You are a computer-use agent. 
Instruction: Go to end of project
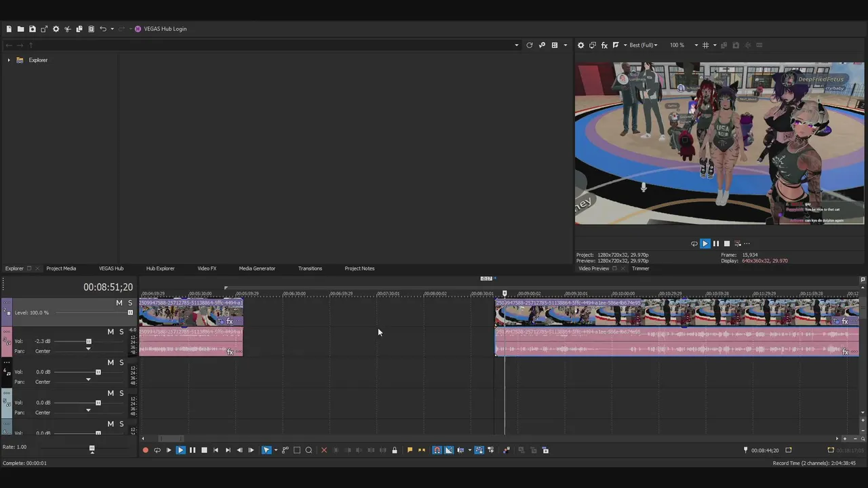(x=228, y=450)
